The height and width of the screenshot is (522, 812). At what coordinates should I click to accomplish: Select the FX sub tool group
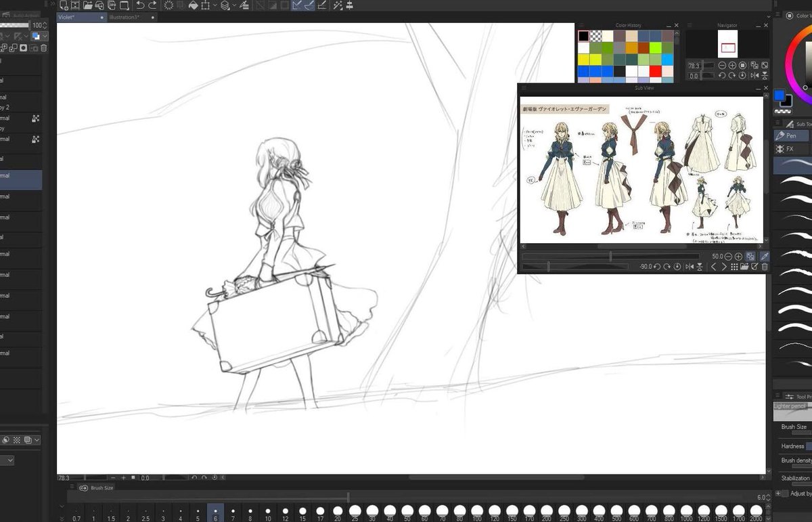793,148
